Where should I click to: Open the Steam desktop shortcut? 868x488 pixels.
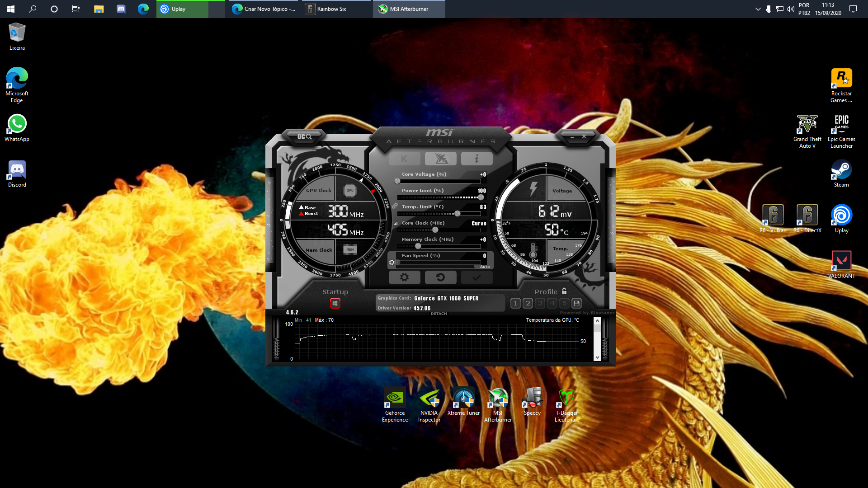point(841,174)
